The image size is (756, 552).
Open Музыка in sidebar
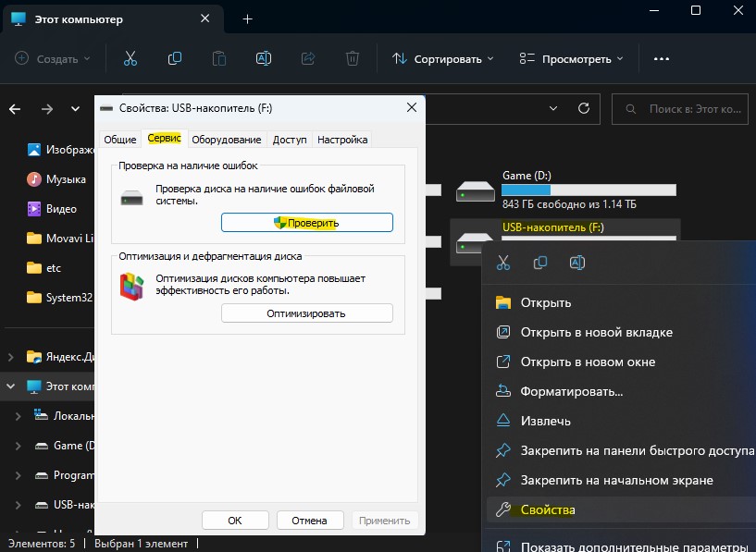pos(56,179)
